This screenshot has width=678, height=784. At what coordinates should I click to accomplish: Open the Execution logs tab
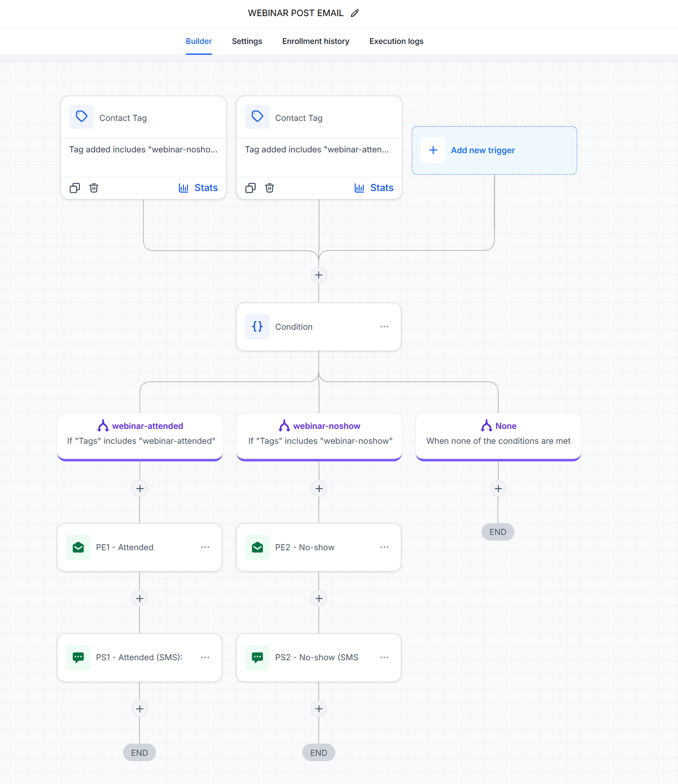click(396, 41)
